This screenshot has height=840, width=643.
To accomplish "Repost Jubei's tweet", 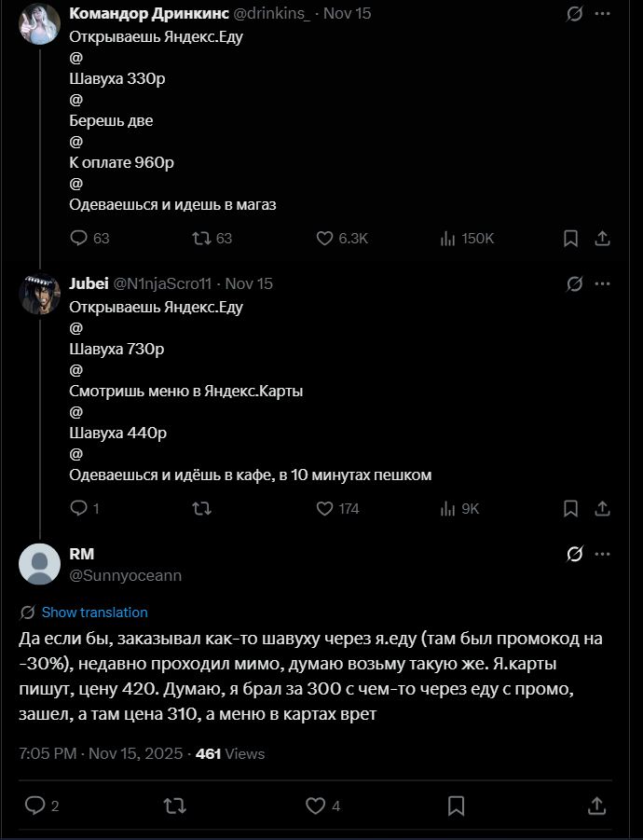I will [x=200, y=508].
